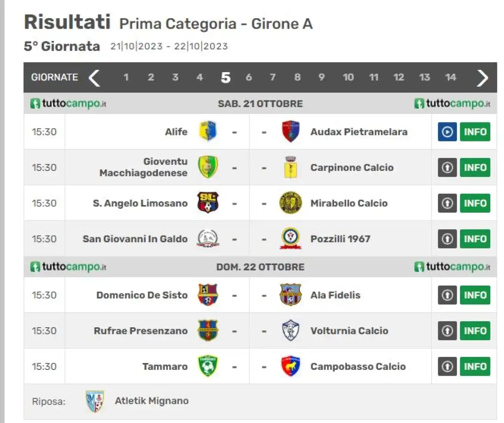Click the Audax Pietramelara team crest
Viewport: 504px width, 423px height.
[291, 132]
